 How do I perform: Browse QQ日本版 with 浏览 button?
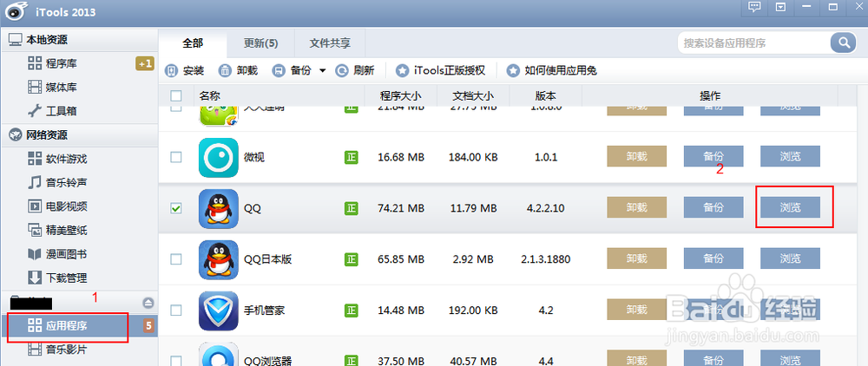[x=790, y=258]
